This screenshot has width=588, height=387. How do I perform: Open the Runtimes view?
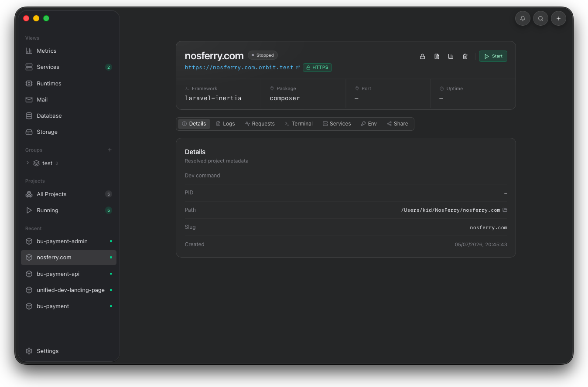click(69, 83)
